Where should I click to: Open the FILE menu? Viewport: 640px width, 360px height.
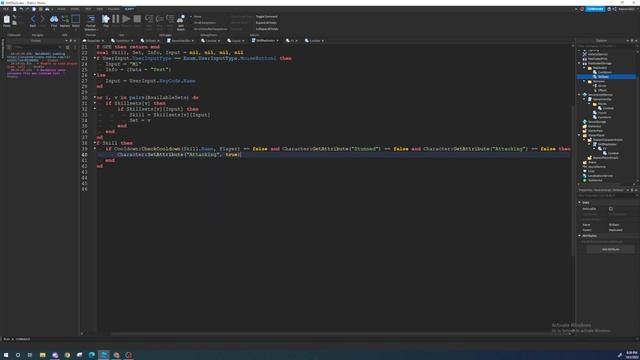(6, 9)
